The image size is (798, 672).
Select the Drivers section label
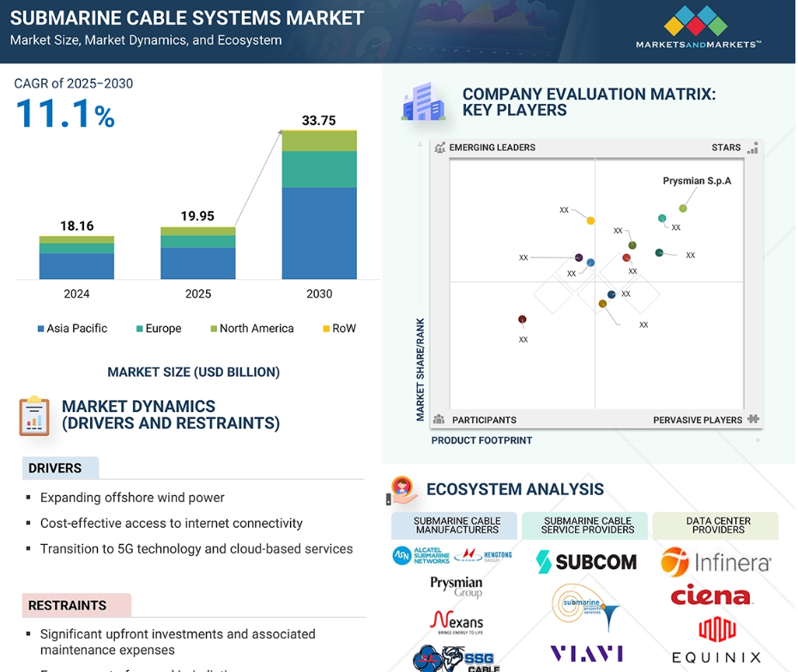(x=61, y=468)
